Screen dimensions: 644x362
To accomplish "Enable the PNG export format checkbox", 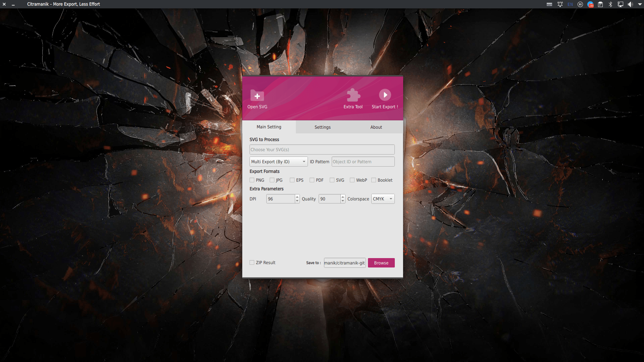I will coord(252,180).
